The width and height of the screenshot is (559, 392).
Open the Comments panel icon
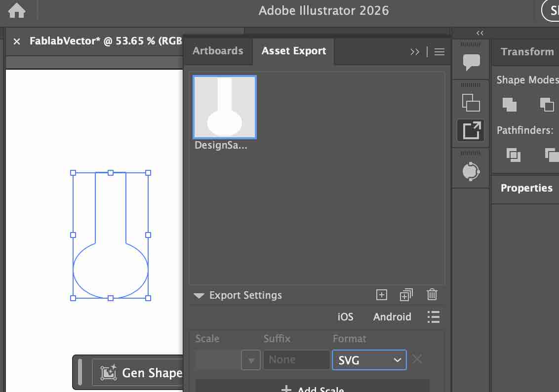(471, 62)
